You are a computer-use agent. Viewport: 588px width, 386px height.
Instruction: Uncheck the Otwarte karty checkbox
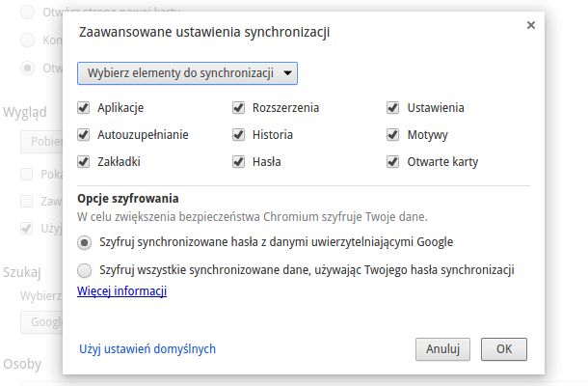[x=393, y=162]
